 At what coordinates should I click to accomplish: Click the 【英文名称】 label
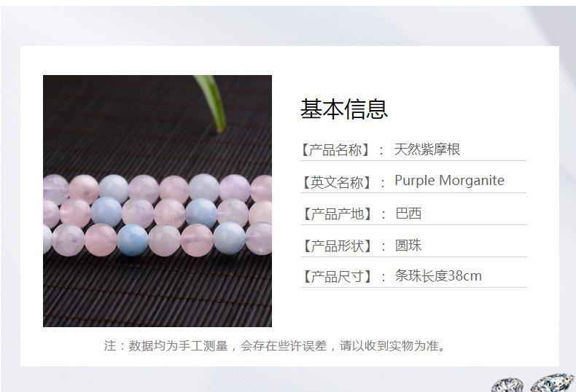336,182
